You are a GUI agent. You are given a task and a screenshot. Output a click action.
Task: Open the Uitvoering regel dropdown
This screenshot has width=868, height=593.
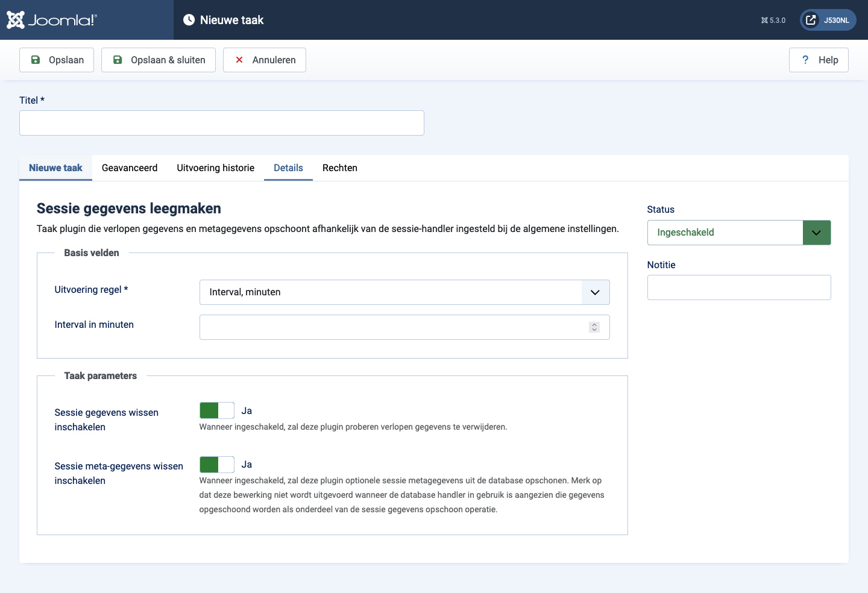click(x=404, y=292)
